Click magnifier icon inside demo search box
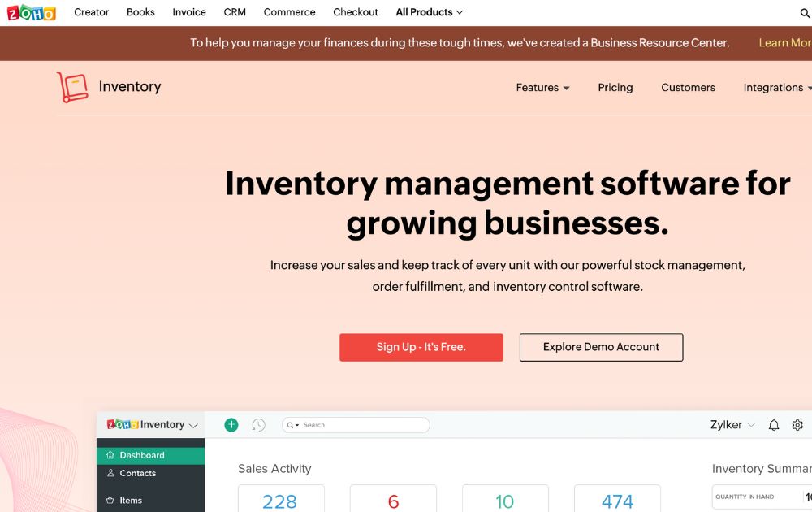 [x=290, y=425]
